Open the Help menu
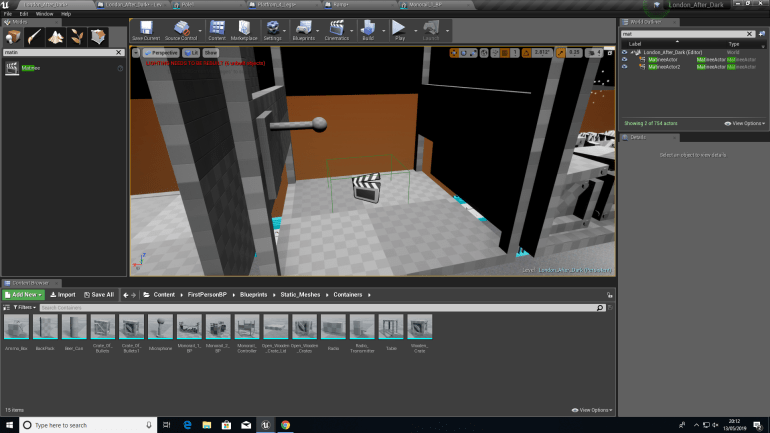The width and height of the screenshot is (770, 433). 66,14
